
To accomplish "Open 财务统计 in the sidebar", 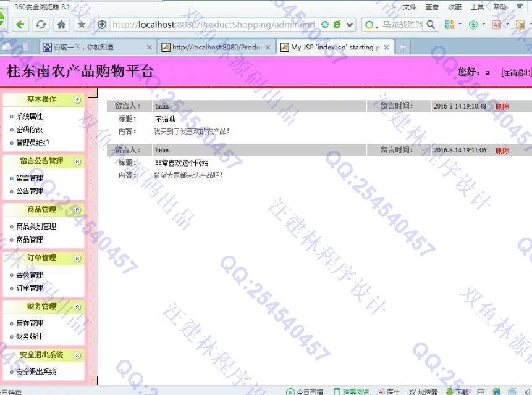I will click(30, 336).
